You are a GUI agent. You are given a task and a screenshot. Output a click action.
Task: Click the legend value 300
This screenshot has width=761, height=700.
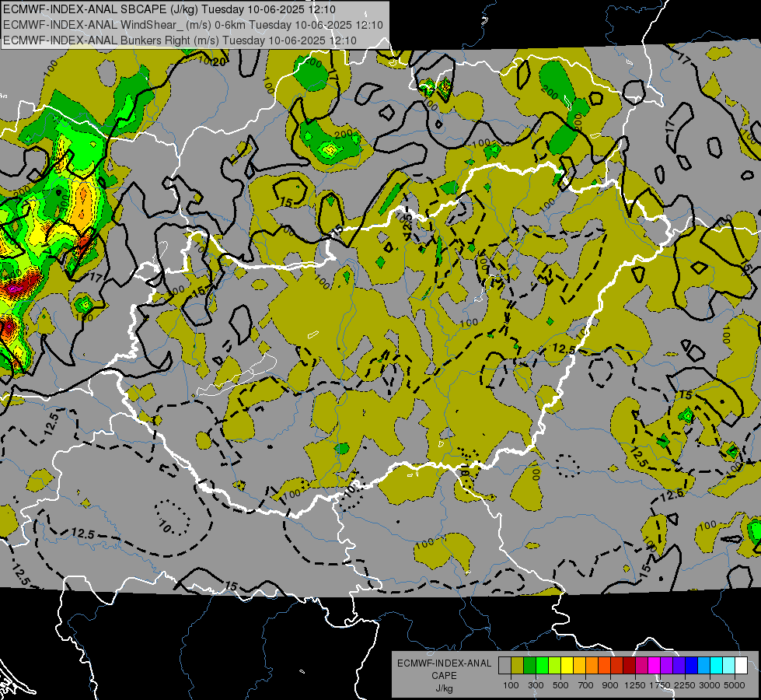(x=536, y=685)
